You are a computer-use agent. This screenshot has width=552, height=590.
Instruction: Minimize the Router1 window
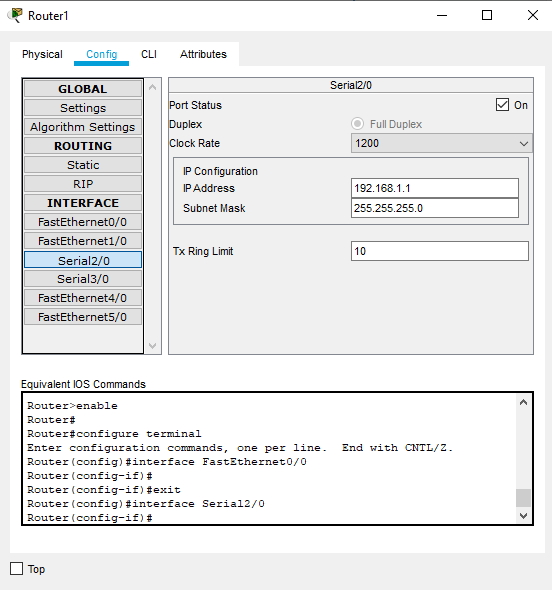tap(442, 15)
